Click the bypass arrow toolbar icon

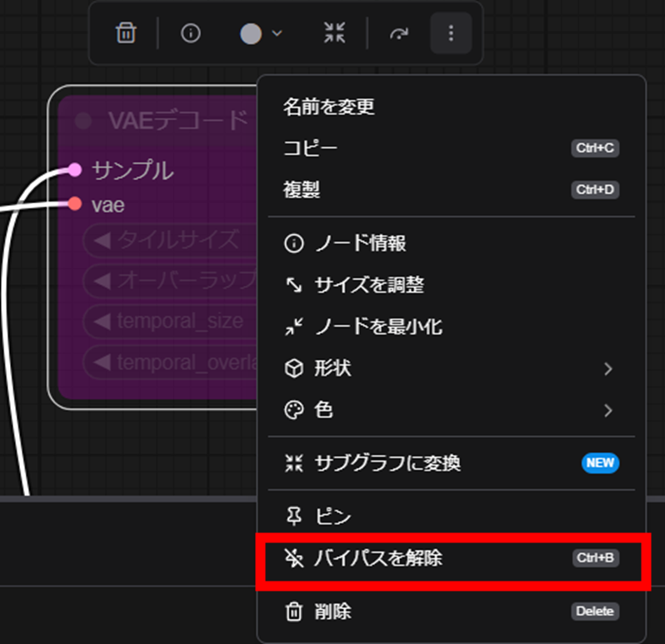(398, 33)
